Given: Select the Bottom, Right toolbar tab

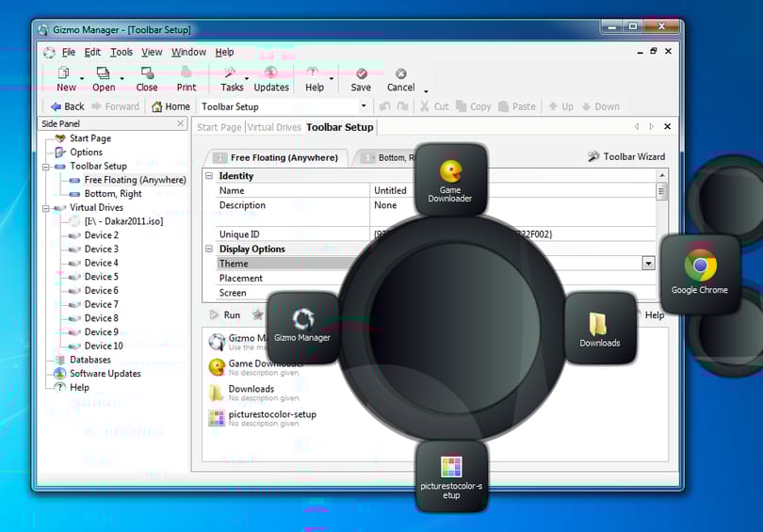Looking at the screenshot, I should 389,157.
